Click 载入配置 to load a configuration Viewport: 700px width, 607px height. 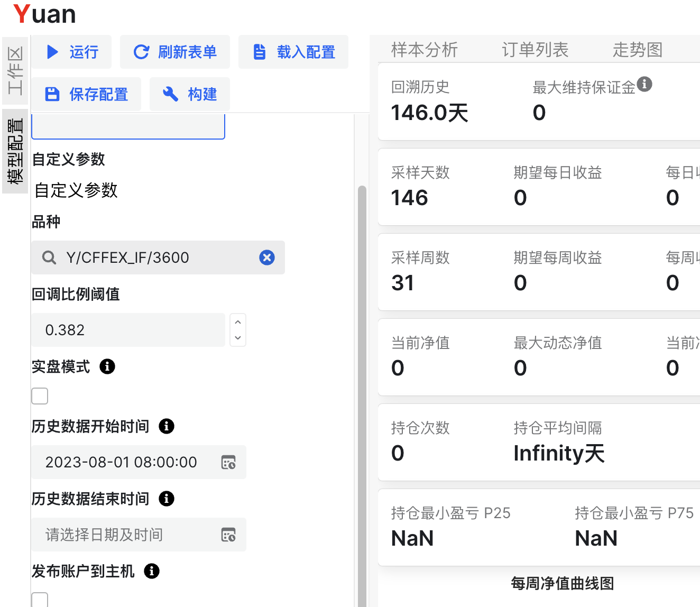click(293, 52)
